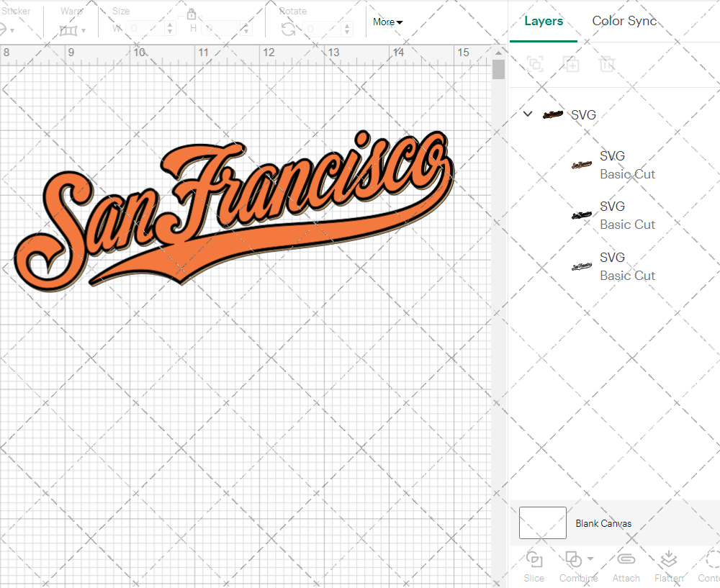Switch to the Layers tab
Viewport: 720px width, 588px height.
543,21
